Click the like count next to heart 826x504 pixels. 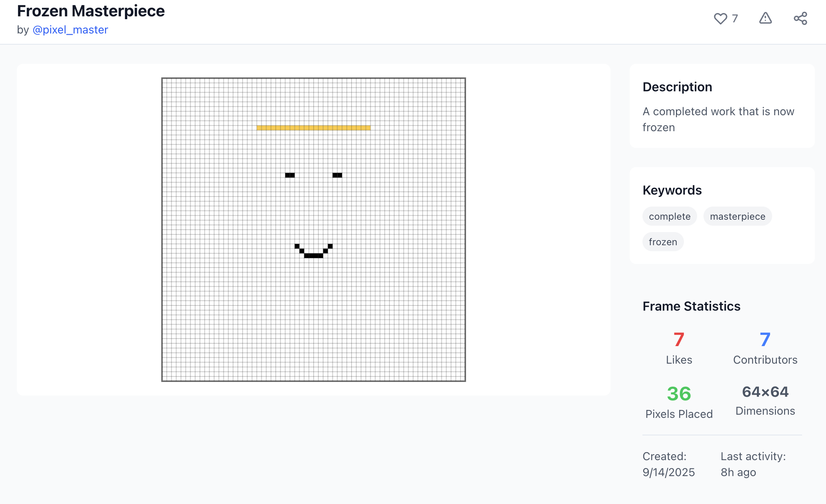(x=735, y=18)
